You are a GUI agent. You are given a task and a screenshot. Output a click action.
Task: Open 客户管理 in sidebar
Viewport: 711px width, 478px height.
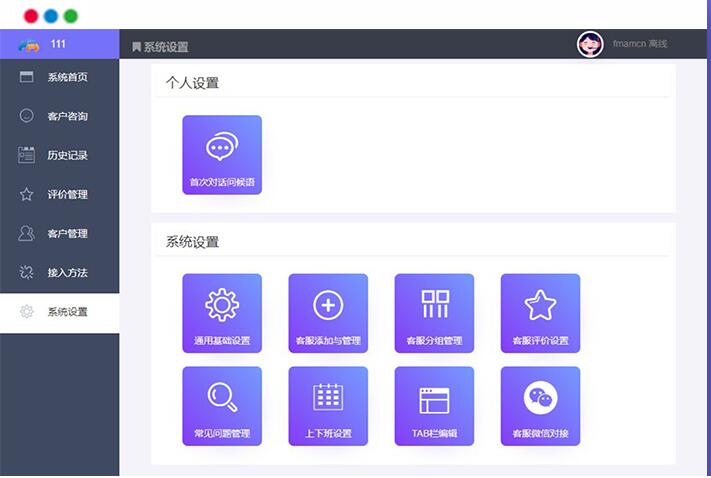click(60, 233)
